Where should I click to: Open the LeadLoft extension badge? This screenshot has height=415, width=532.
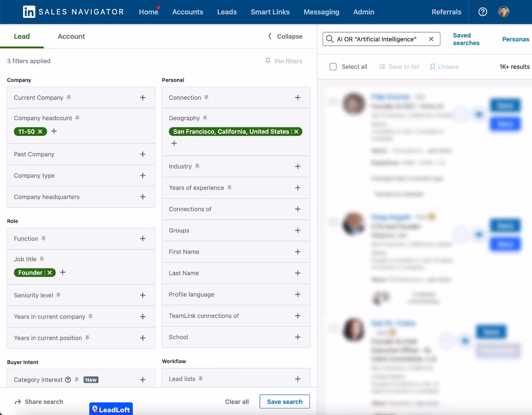pyautogui.click(x=111, y=409)
